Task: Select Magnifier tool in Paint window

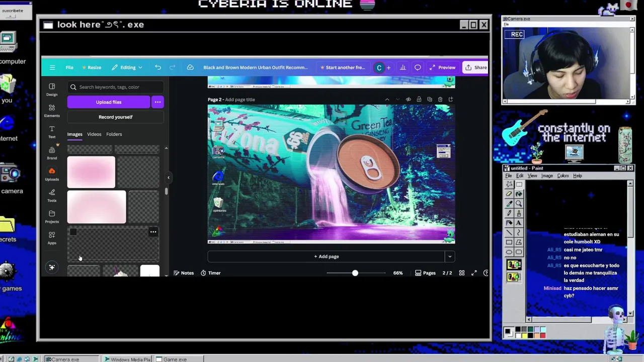Action: (519, 204)
